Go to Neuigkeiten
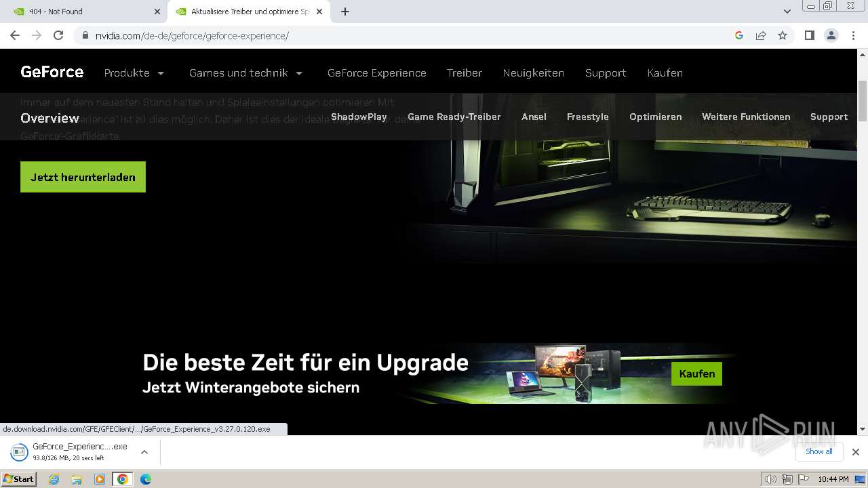Image resolution: width=868 pixels, height=488 pixels. [x=534, y=73]
